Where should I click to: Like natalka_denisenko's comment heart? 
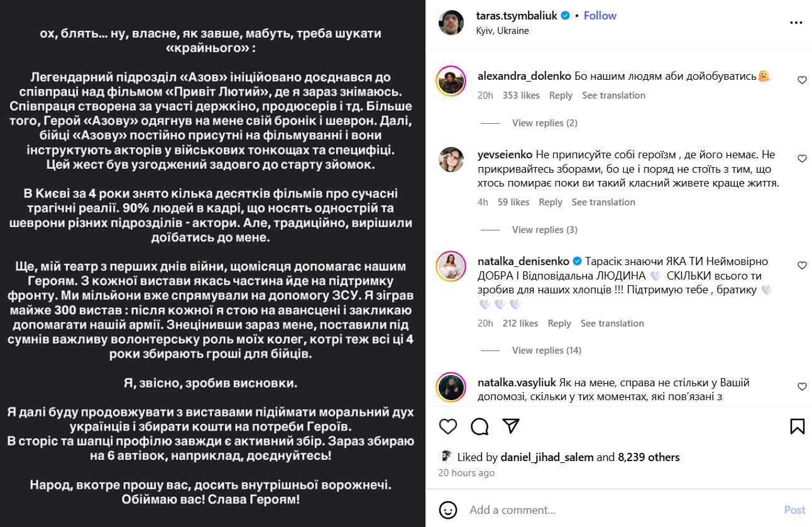tap(802, 266)
